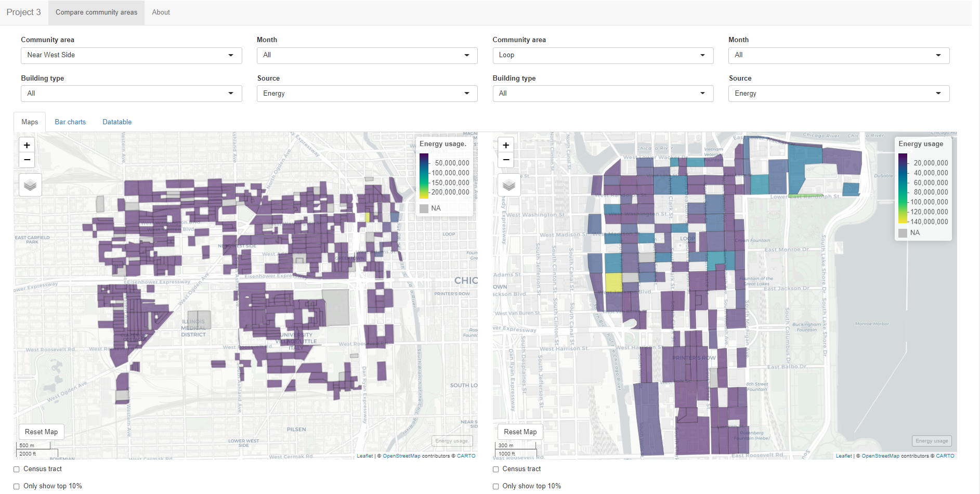The image size is (980, 494).
Task: Open Leaflet link on the left map
Action: point(364,456)
